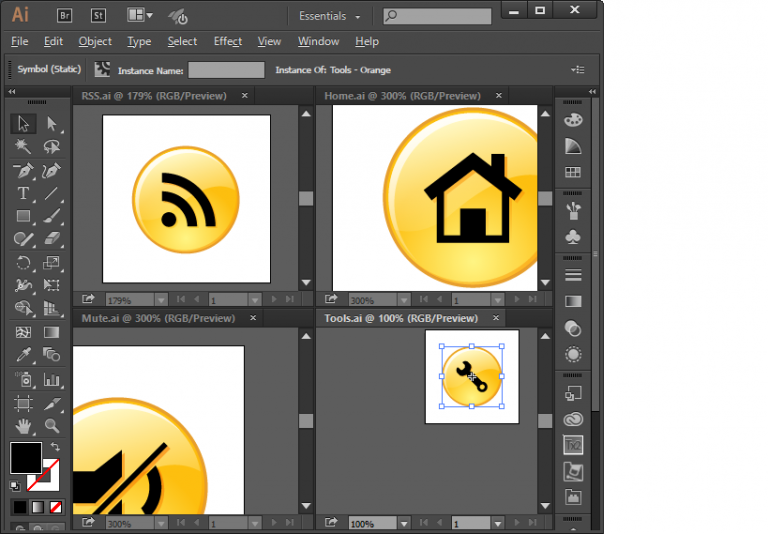Click the Instance Name input field
The height and width of the screenshot is (534, 768).
pyautogui.click(x=226, y=70)
